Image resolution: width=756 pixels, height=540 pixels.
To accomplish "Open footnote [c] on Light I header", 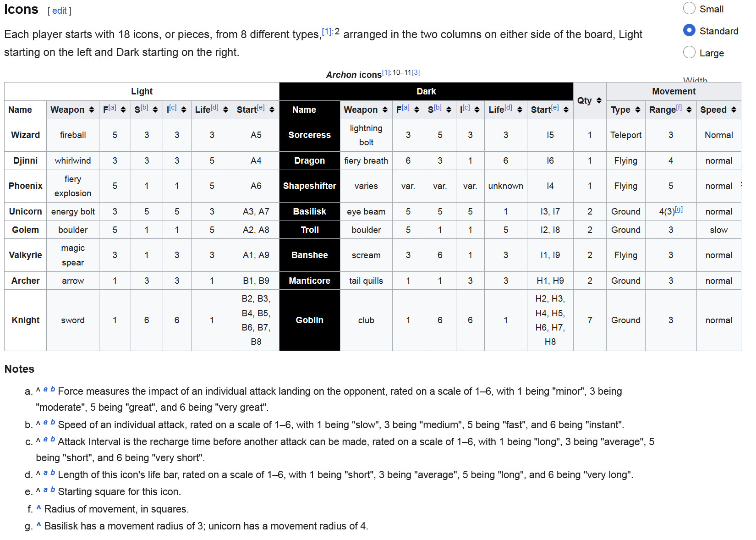I will [173, 107].
